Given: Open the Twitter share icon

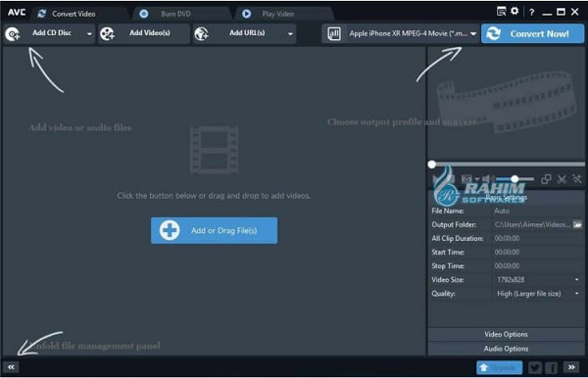Looking at the screenshot, I should coord(535,367).
